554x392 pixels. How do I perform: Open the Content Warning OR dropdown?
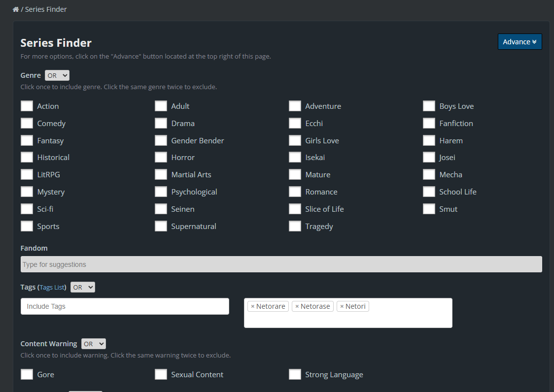coord(94,344)
